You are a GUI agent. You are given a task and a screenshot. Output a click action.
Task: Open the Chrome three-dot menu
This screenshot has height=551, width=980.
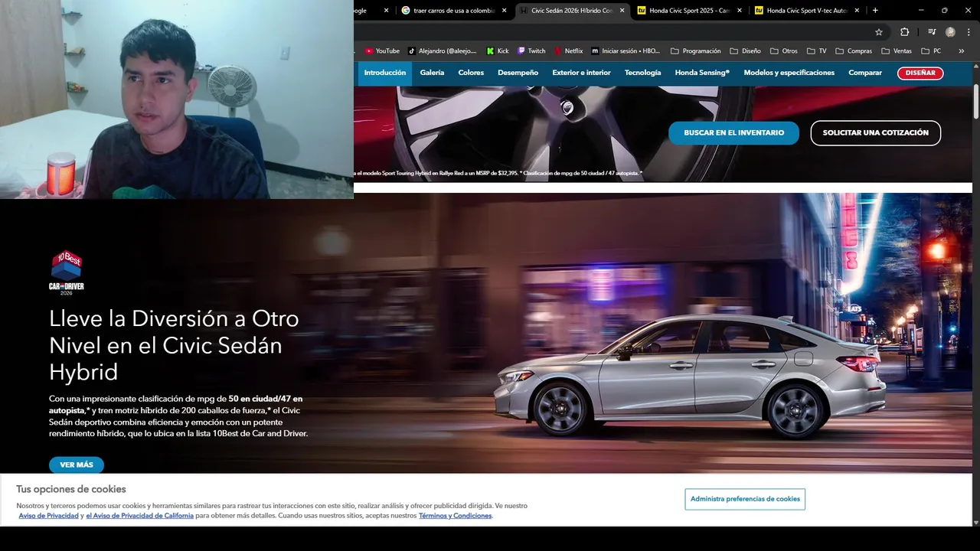(969, 32)
